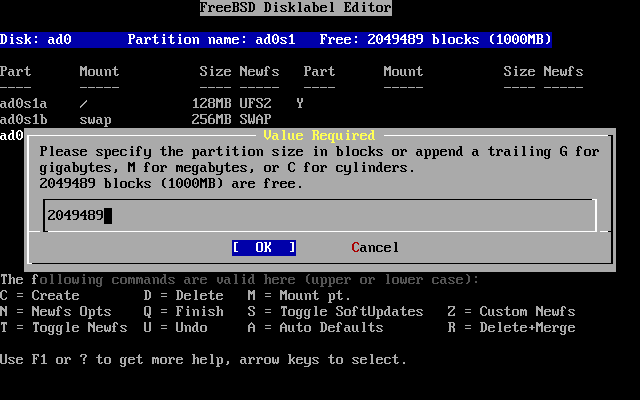Click the 'Use F1 or ?' help line

pyautogui.click(x=203, y=360)
